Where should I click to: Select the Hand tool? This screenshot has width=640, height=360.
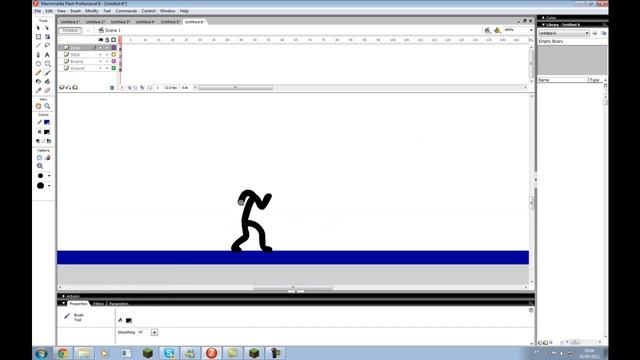[38, 106]
